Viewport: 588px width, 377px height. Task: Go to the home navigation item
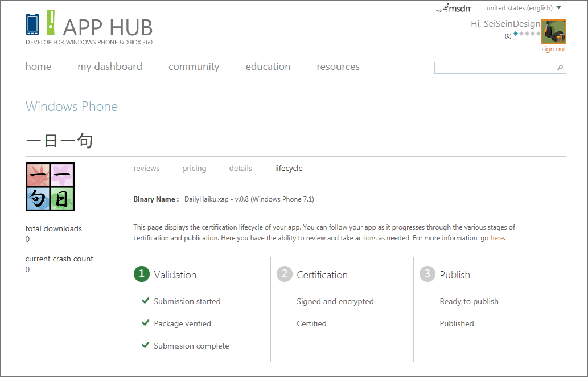tap(38, 67)
